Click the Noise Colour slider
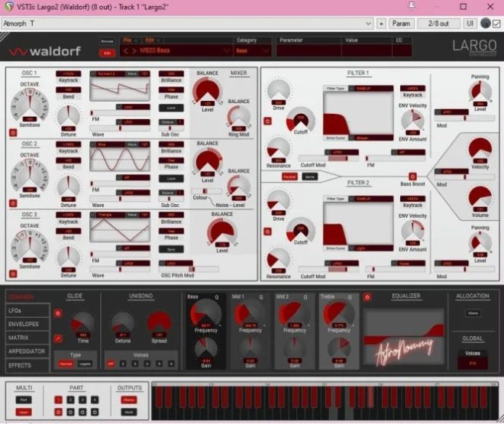 pyautogui.click(x=206, y=191)
